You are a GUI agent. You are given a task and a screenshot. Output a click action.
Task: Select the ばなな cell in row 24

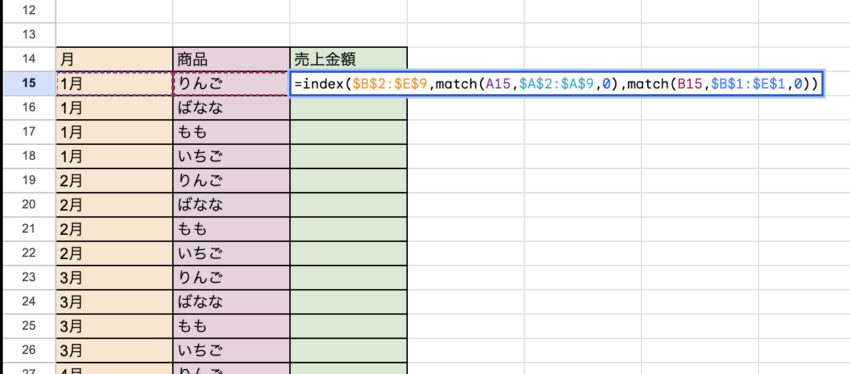(231, 302)
